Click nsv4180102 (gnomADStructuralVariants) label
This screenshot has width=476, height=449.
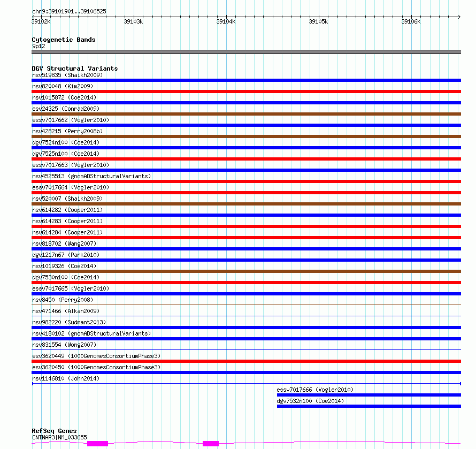click(91, 333)
